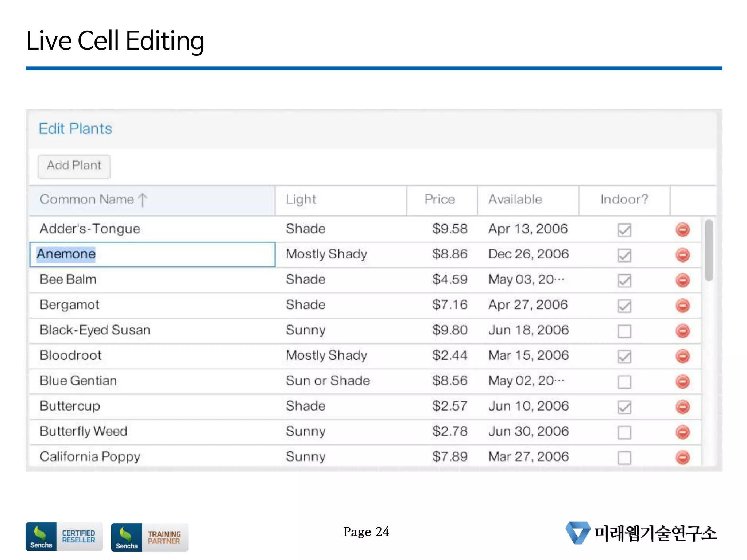Click the remove icon for Black-Eyed Susan

[x=682, y=331]
